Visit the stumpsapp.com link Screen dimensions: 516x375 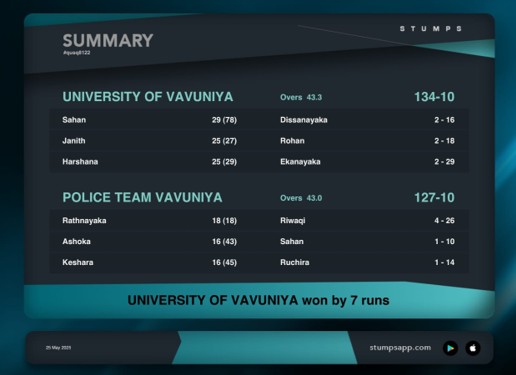point(400,348)
